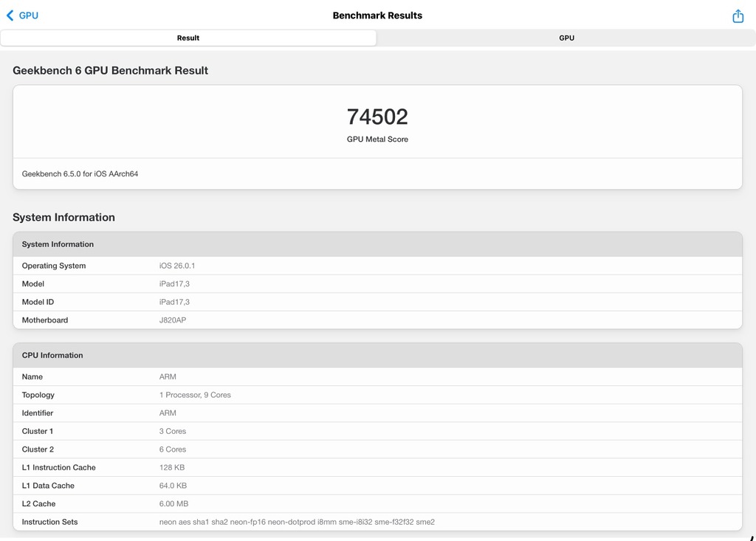756x541 pixels.
Task: Tap the share icon in top-right corner
Action: (738, 16)
